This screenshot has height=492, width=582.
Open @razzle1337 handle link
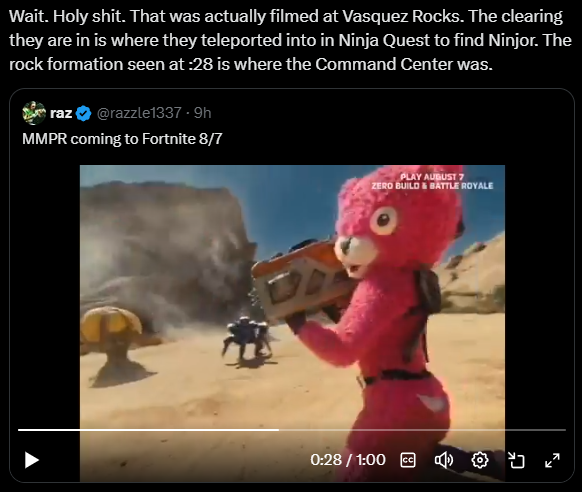(139, 113)
